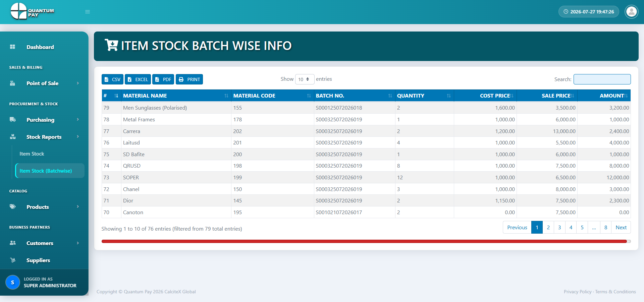Open the Show entries dropdown
644x302 pixels.
[x=305, y=79]
